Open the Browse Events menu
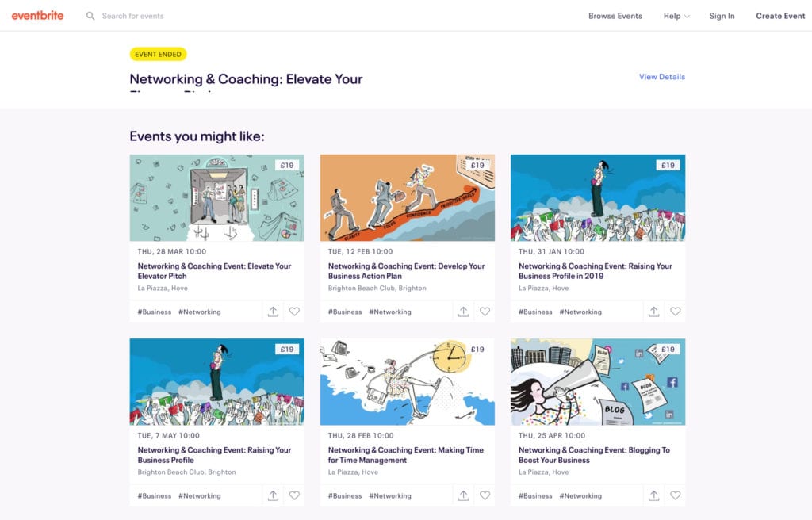The height and width of the screenshot is (520, 812). [x=615, y=15]
